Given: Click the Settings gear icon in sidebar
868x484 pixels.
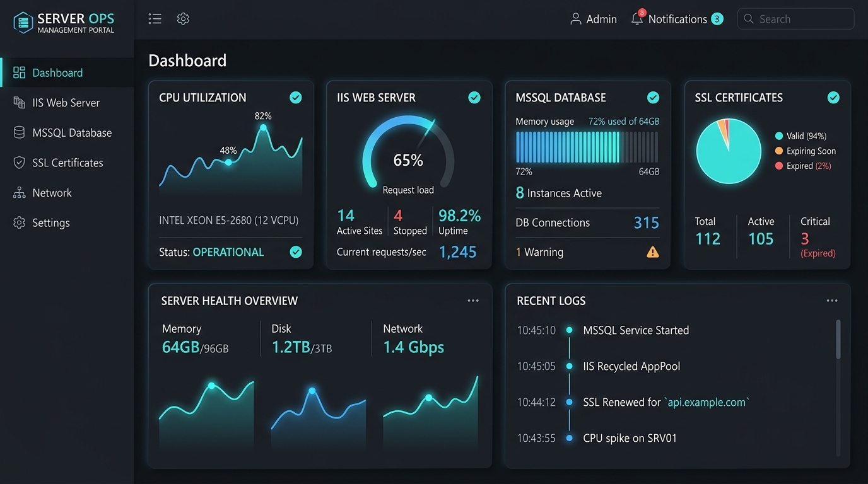Looking at the screenshot, I should click(20, 222).
